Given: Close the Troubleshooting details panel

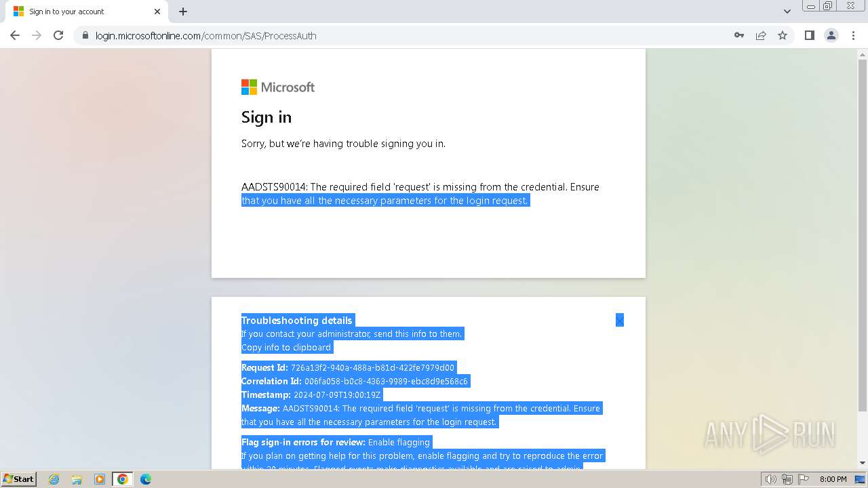Looking at the screenshot, I should coord(620,320).
